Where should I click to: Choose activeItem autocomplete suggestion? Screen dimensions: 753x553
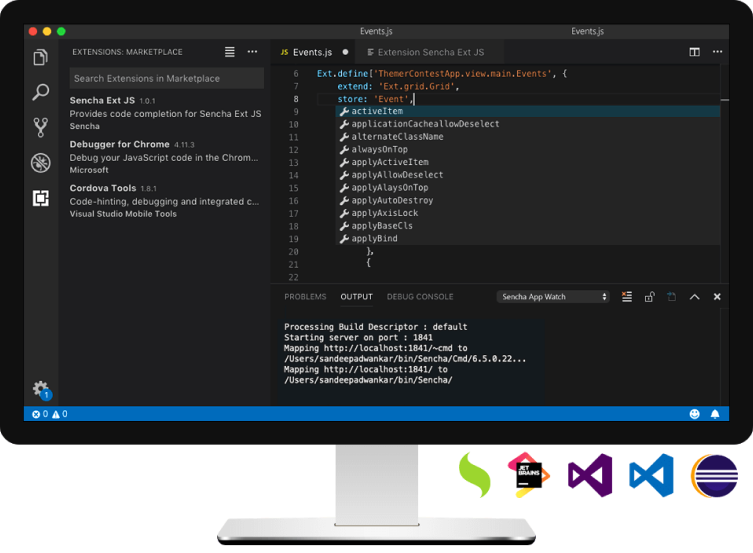coord(527,111)
